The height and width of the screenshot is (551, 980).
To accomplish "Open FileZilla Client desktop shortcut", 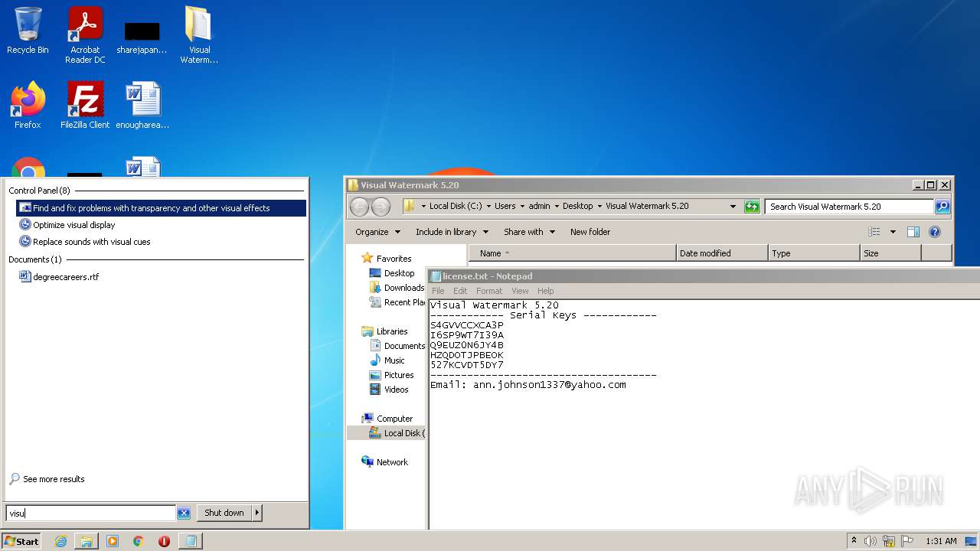I will pyautogui.click(x=85, y=106).
